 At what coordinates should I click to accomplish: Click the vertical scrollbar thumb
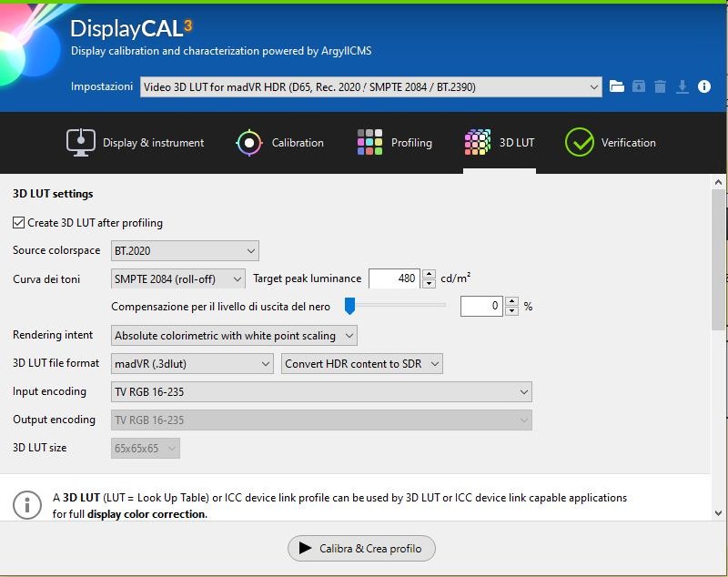(x=718, y=260)
